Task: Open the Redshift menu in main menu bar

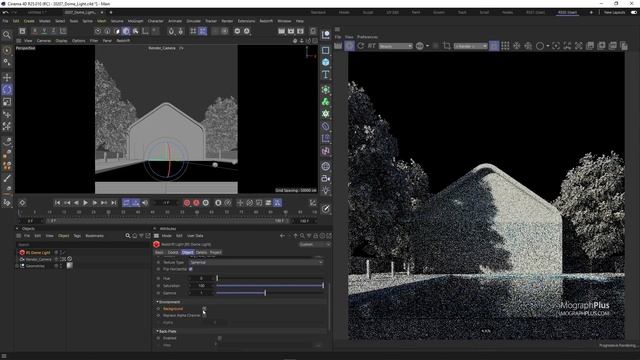Action: [266, 21]
